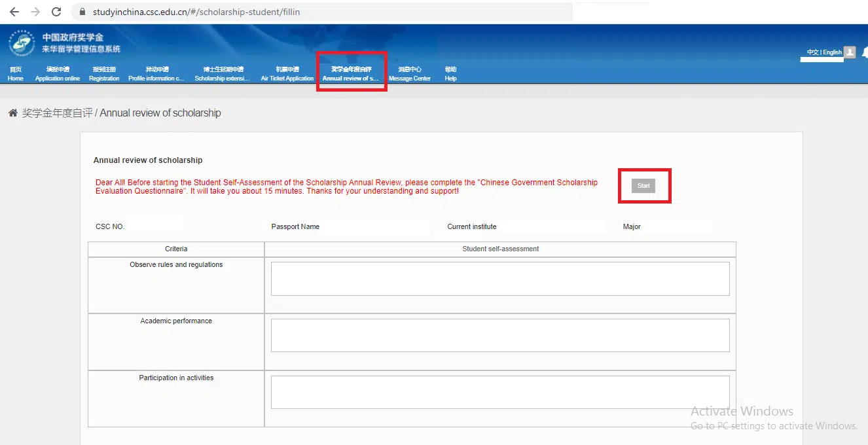
Task: Click the CSC scholarship logo
Action: pyautogui.click(x=22, y=43)
